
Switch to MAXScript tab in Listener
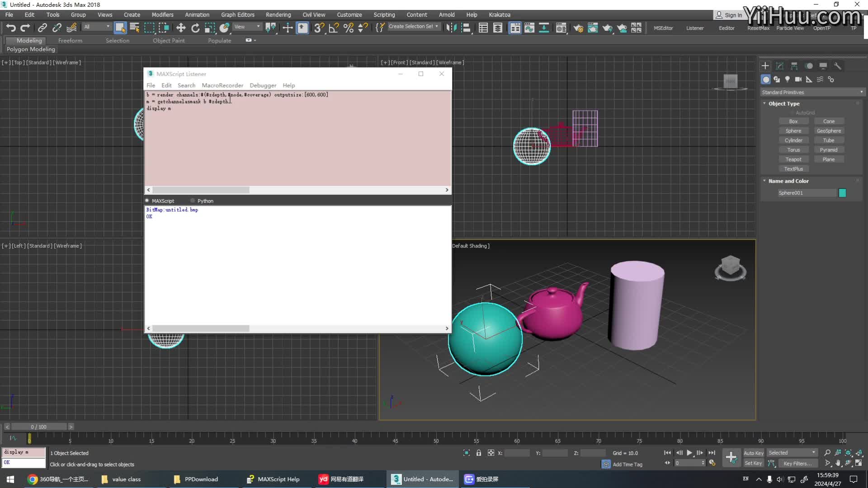[x=163, y=201]
